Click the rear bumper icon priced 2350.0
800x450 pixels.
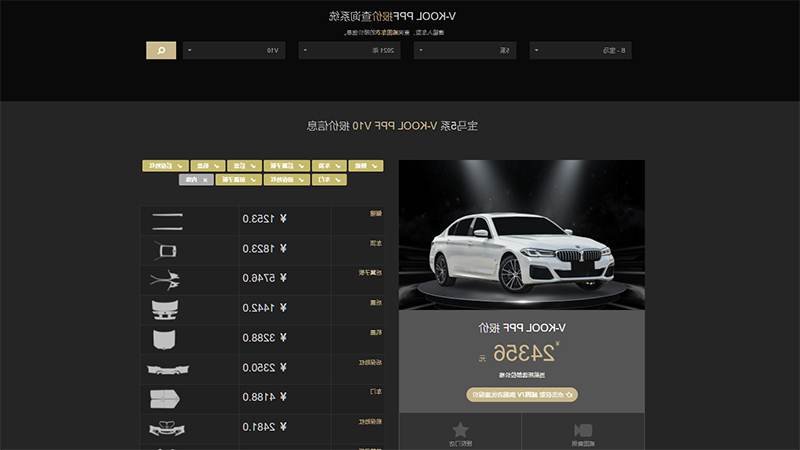click(x=168, y=369)
